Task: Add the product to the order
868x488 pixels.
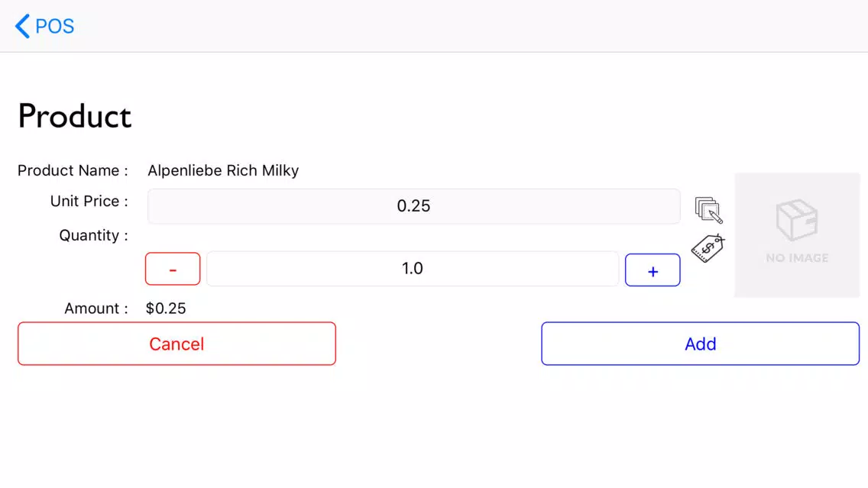Action: 700,344
